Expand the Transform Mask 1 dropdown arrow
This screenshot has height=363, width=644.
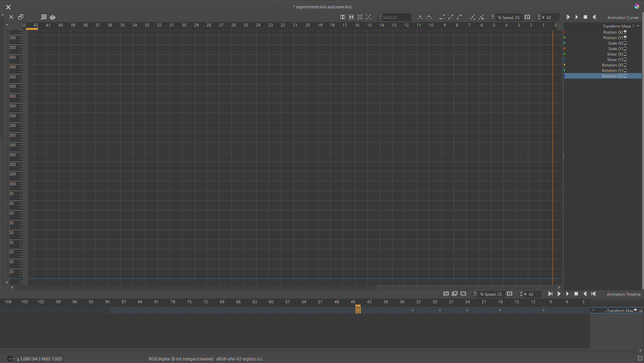tap(638, 26)
